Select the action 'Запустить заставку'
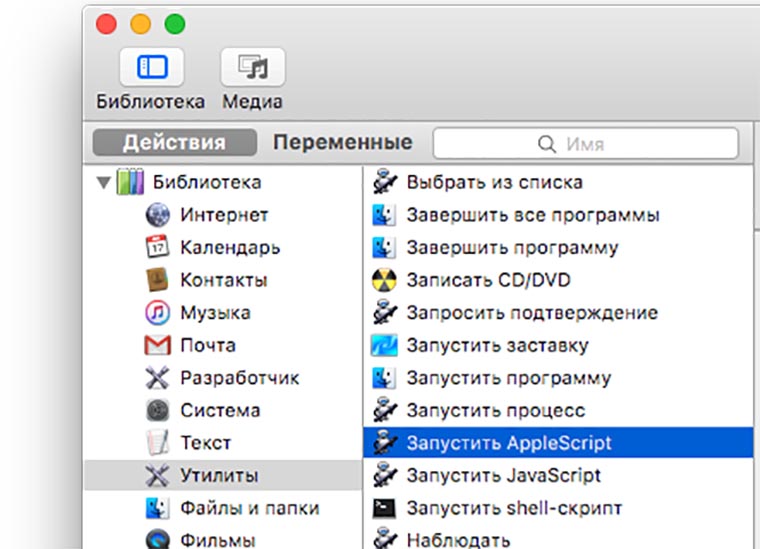 pos(497,345)
